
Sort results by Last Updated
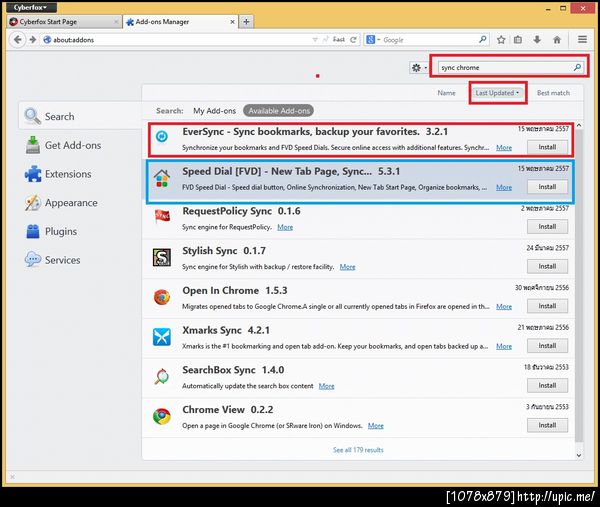tap(497, 93)
